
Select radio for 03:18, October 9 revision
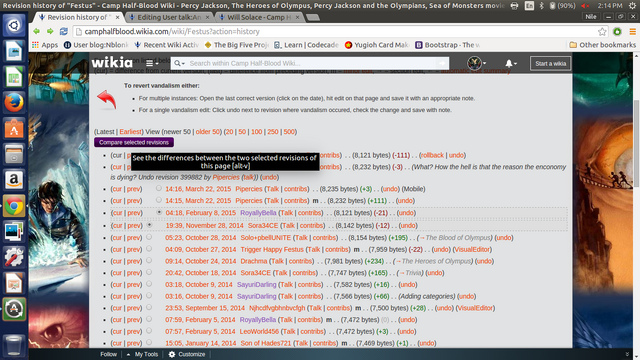click(149, 284)
